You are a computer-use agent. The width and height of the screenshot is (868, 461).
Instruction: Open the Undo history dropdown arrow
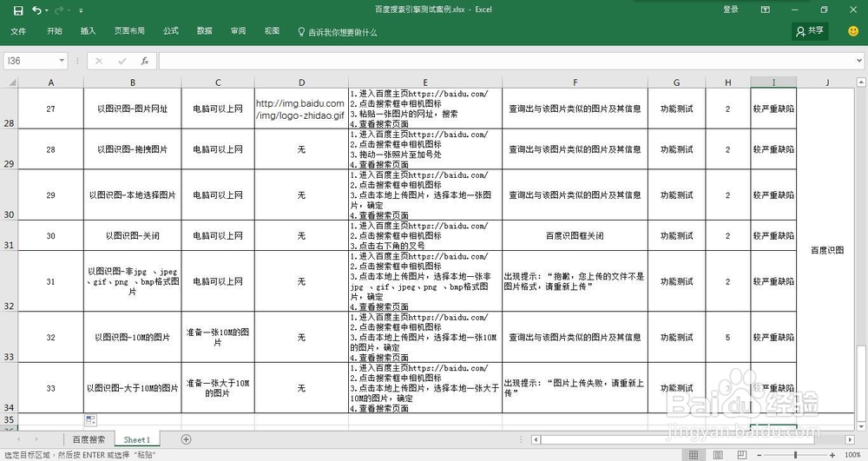[47, 10]
